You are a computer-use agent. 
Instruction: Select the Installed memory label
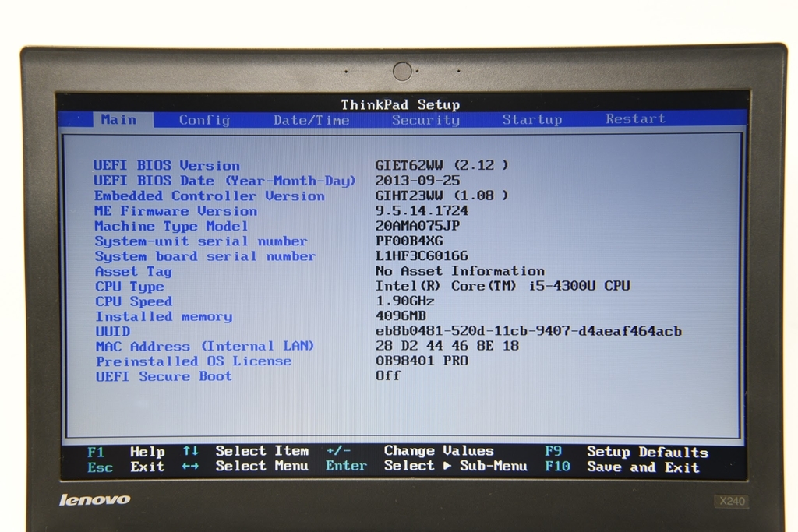[x=164, y=316]
